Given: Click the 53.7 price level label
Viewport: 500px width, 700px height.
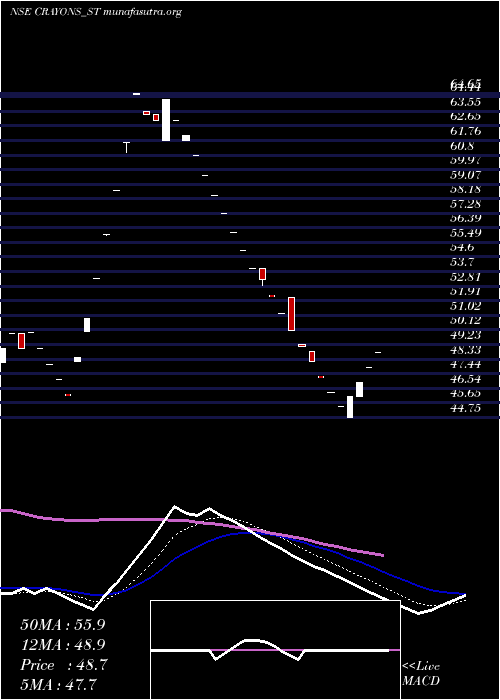Looking at the screenshot, I should [x=462, y=262].
